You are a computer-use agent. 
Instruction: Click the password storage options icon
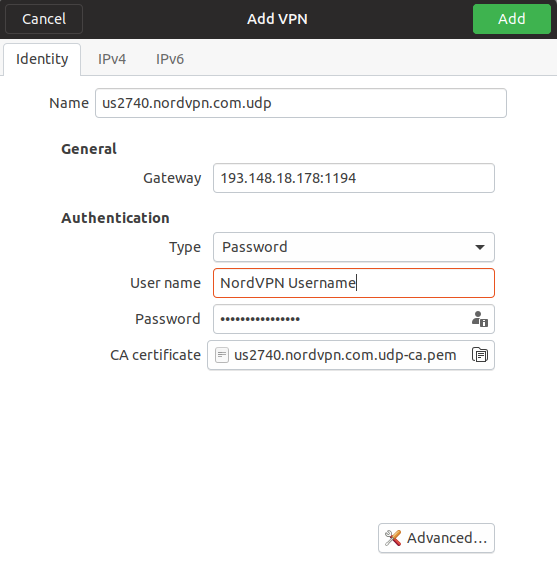point(479,319)
